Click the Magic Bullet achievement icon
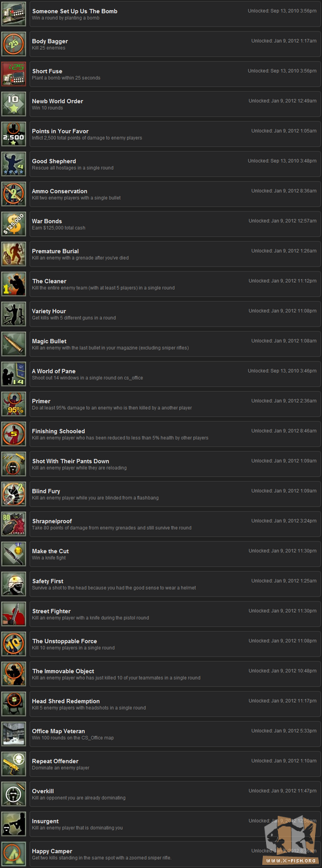 (x=14, y=344)
